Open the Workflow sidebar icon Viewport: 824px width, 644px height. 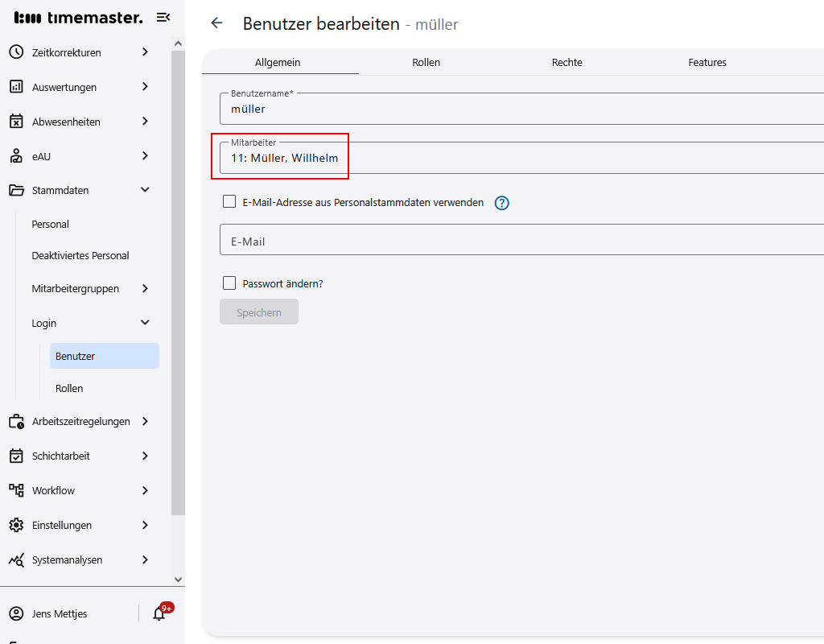click(16, 490)
